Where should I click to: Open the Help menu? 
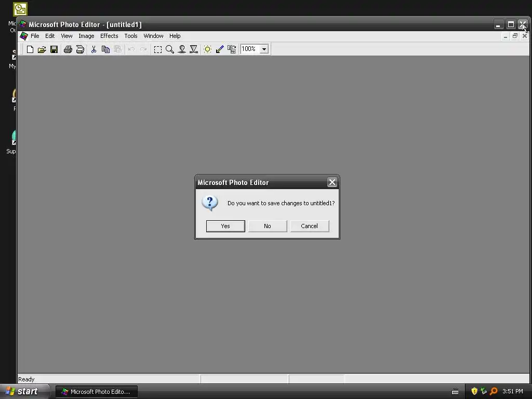[175, 36]
